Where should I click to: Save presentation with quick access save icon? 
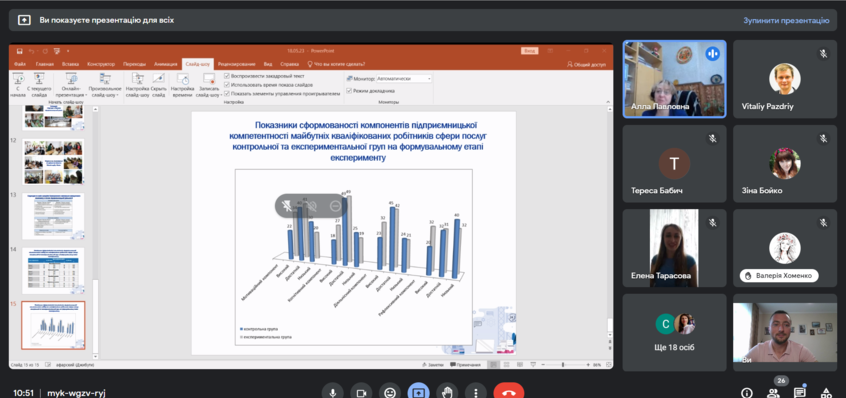19,51
